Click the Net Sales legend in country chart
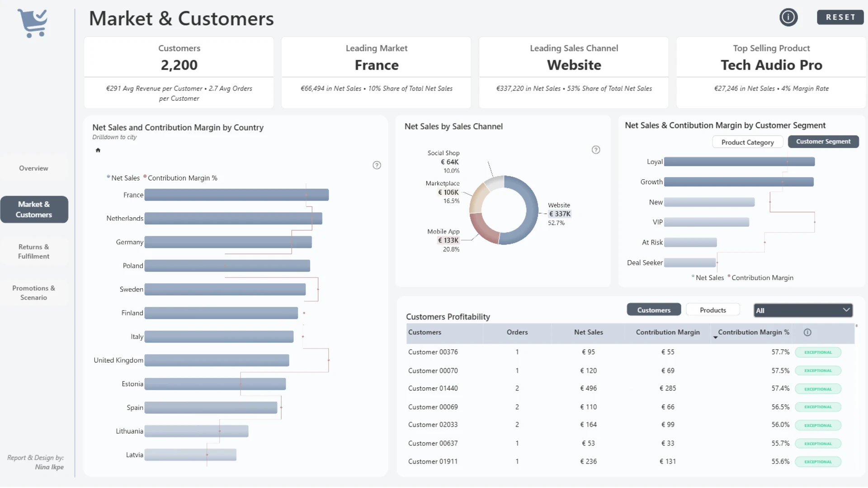This screenshot has height=488, width=868. (123, 178)
